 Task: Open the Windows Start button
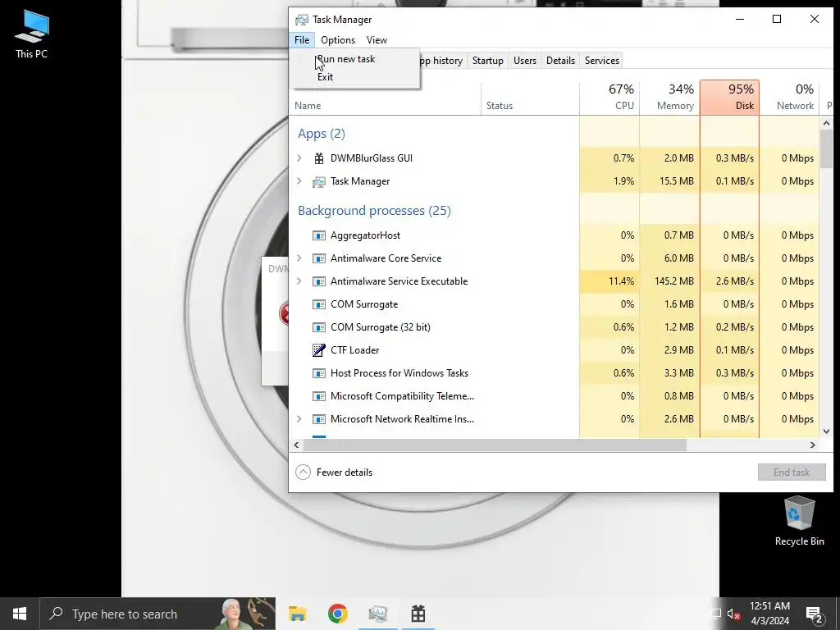click(20, 614)
